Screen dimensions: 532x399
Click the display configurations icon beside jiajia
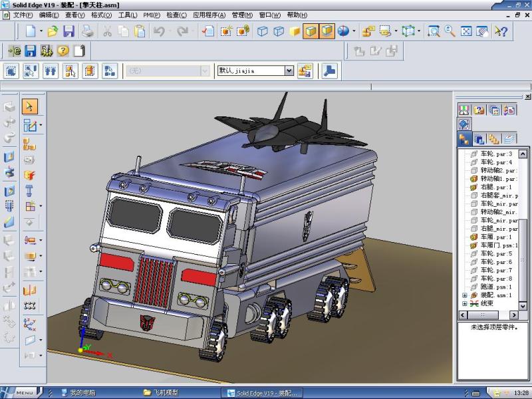(305, 70)
